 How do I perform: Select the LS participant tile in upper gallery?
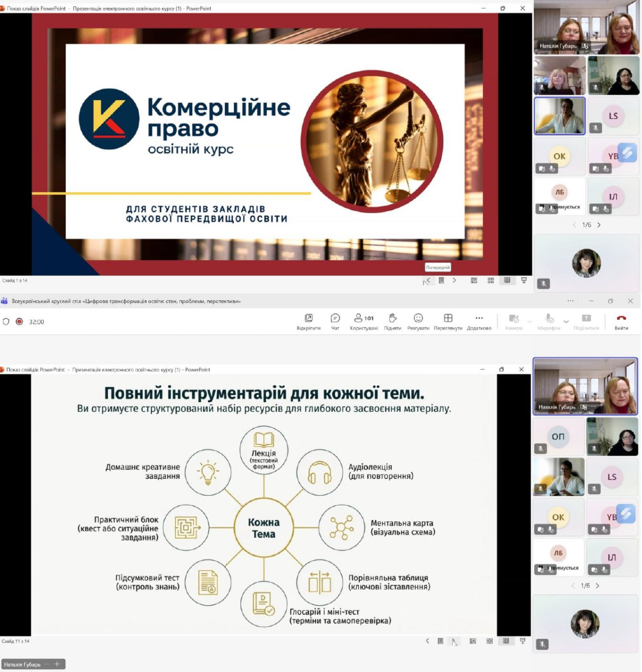[x=613, y=117]
